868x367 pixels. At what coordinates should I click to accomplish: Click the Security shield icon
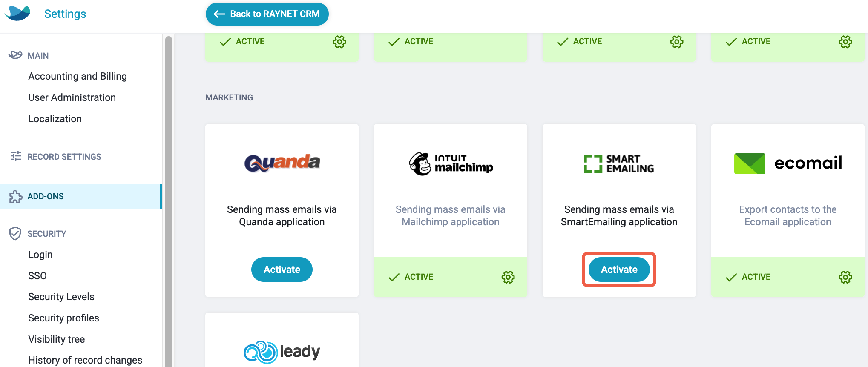click(15, 233)
